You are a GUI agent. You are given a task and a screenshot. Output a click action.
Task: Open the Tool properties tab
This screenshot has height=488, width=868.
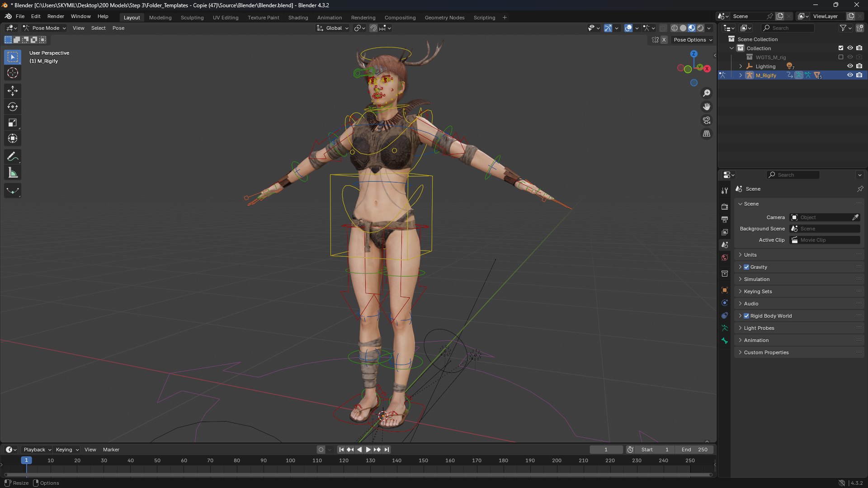(725, 191)
